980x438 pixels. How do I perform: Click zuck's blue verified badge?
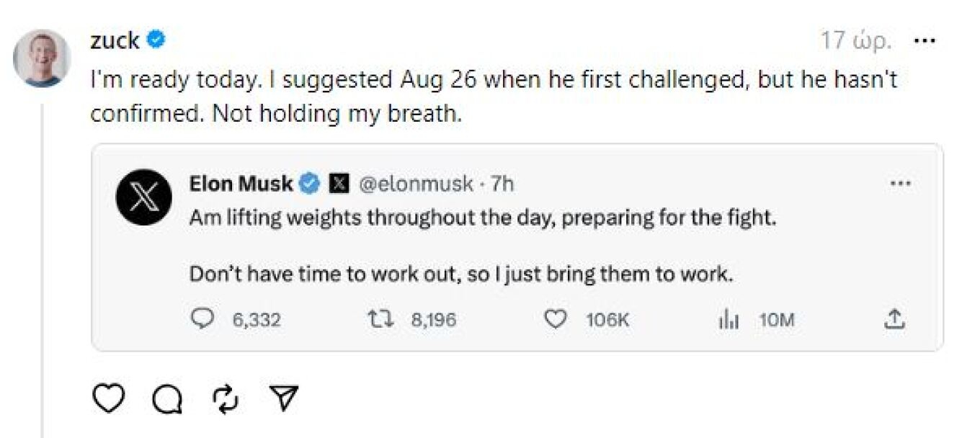[156, 40]
